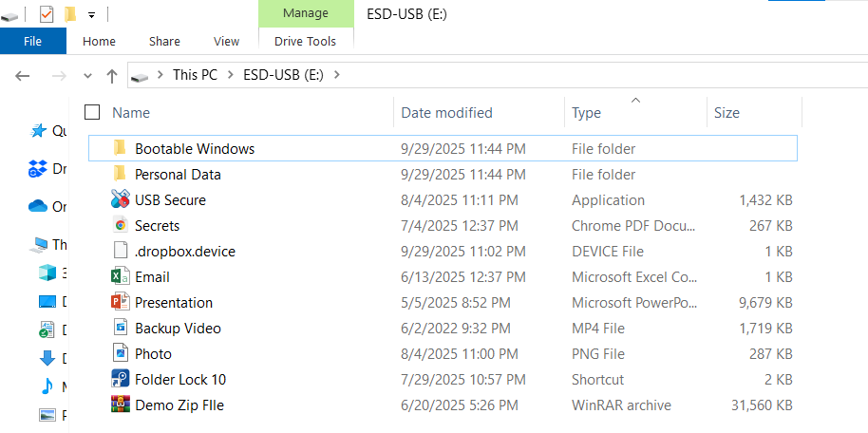This screenshot has width=868, height=433.
Task: Click the Chrome PDF Docu... type cell
Action: 633,225
